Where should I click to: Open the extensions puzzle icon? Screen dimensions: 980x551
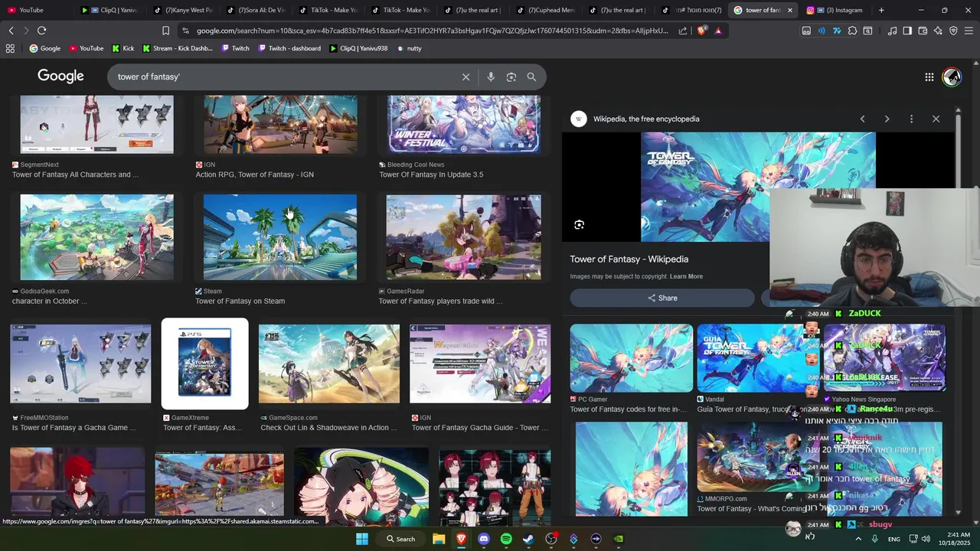click(852, 31)
